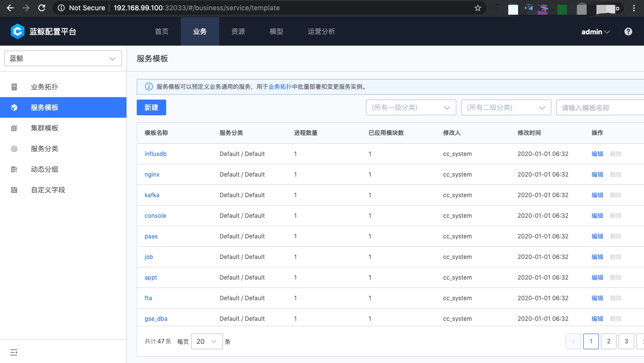
Task: Open the Chrome three-dot menu
Action: click(635, 8)
